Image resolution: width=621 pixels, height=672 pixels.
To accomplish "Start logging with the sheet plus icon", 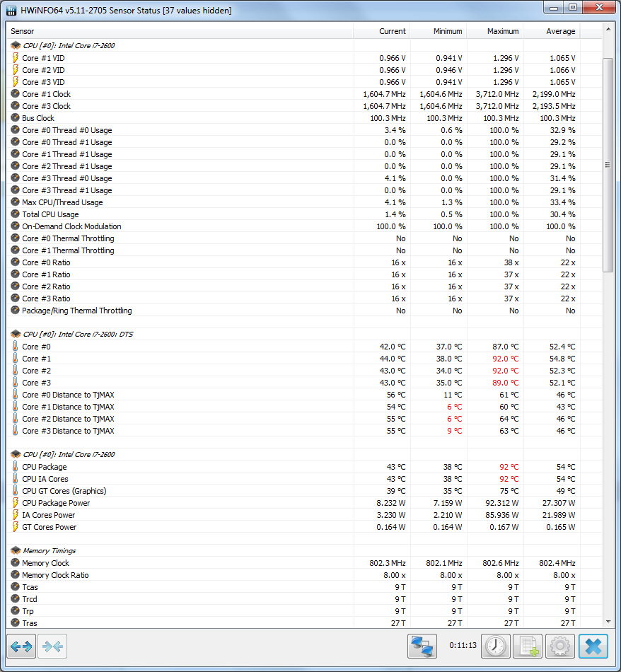I will coord(528,646).
